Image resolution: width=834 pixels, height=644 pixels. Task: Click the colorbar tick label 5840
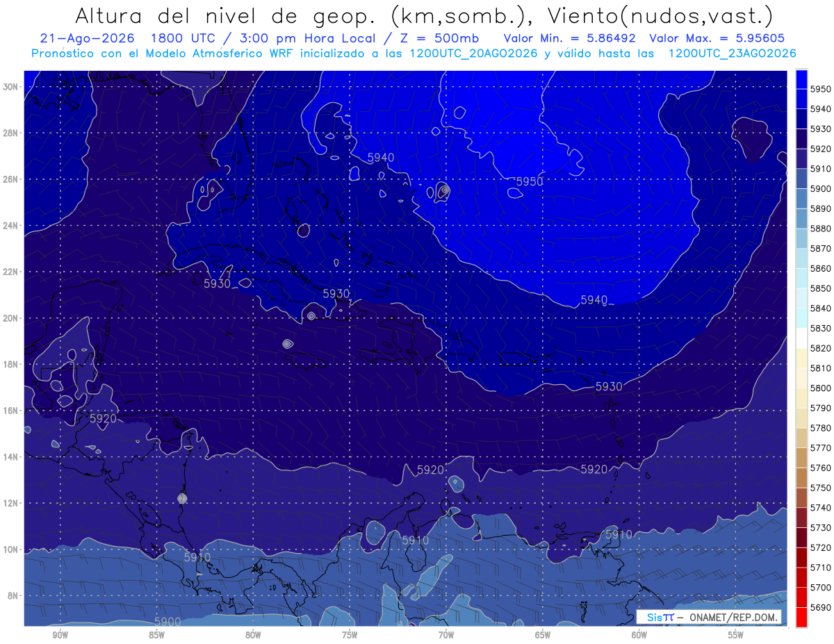[820, 308]
